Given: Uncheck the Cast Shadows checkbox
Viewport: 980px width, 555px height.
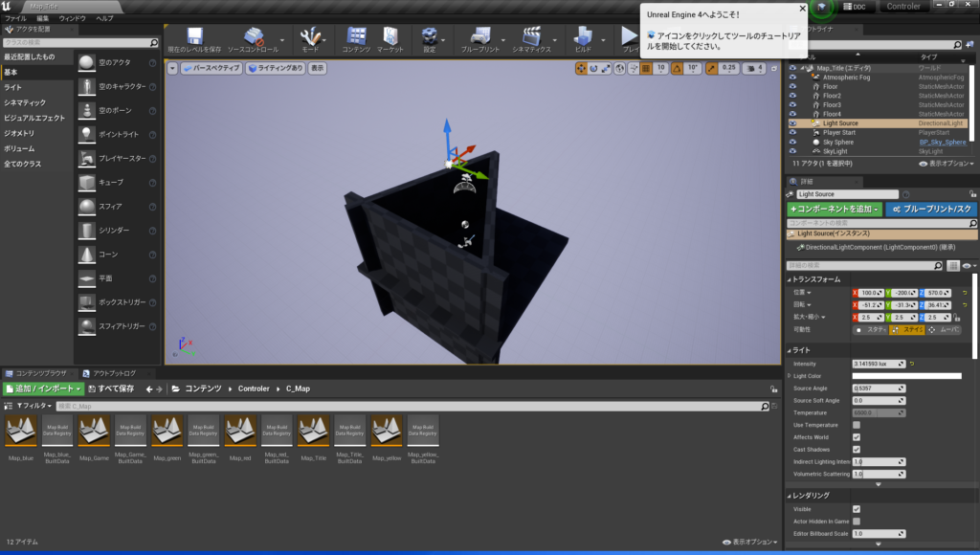Looking at the screenshot, I should 857,449.
